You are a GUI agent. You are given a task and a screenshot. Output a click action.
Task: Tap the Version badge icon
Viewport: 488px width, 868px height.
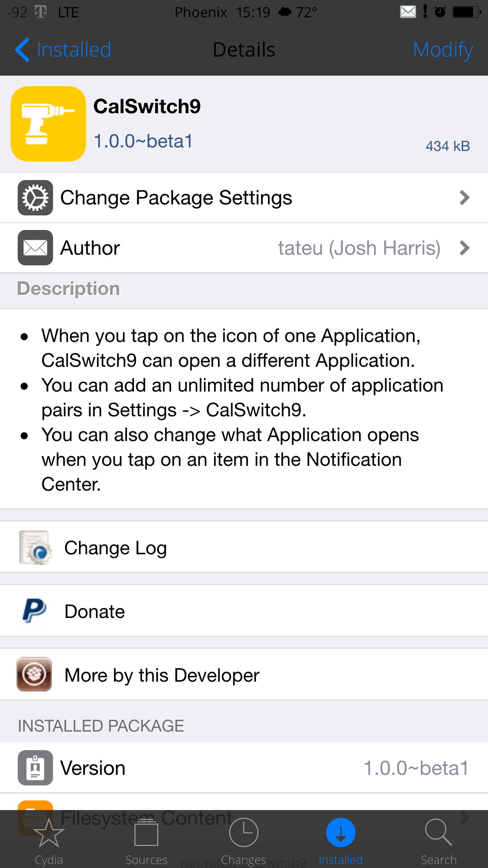click(35, 768)
